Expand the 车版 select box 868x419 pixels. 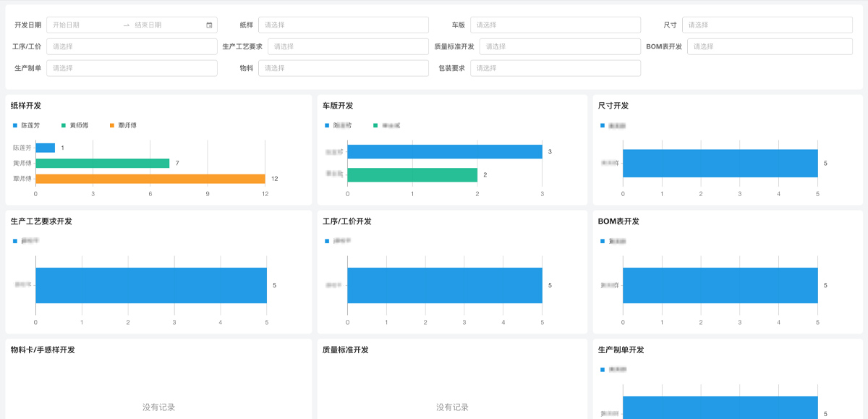point(555,25)
